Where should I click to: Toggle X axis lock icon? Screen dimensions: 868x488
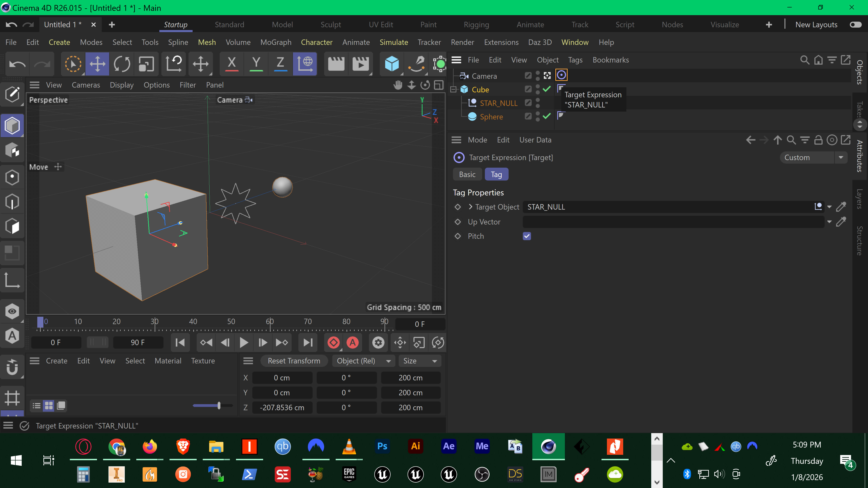231,64
